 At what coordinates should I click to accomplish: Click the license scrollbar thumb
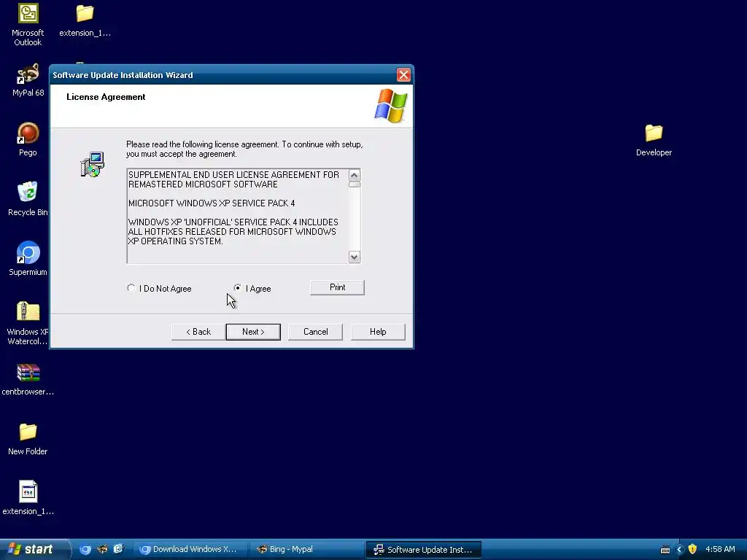(x=354, y=184)
